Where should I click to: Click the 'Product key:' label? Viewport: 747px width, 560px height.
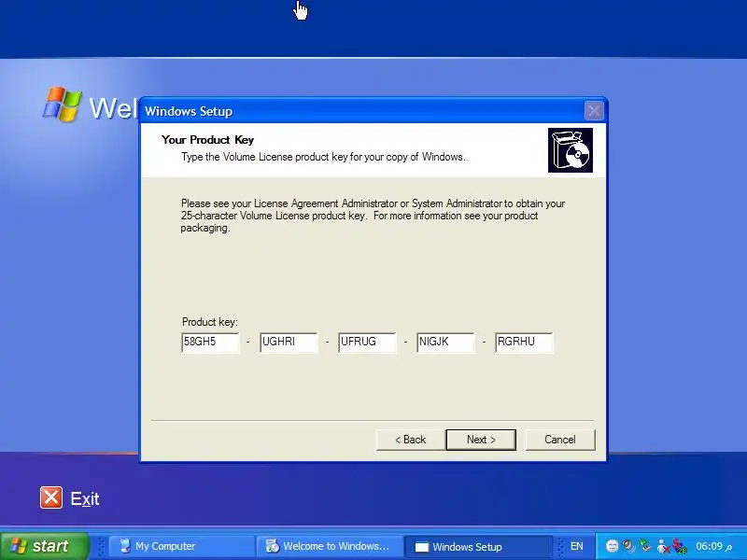pyautogui.click(x=209, y=322)
